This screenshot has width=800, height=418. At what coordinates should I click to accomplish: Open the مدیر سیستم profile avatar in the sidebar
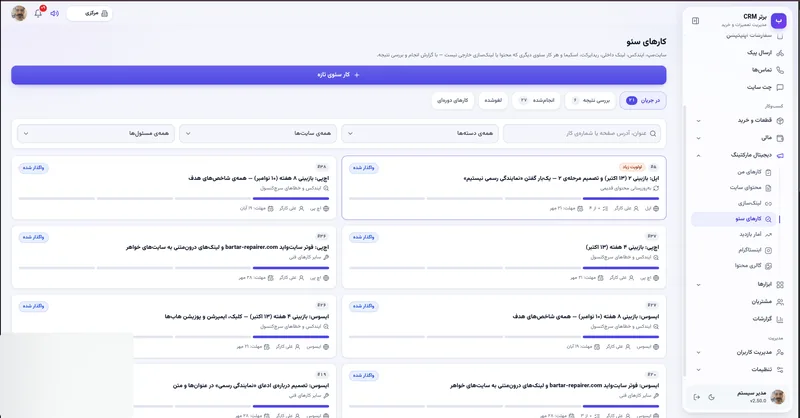point(778,397)
